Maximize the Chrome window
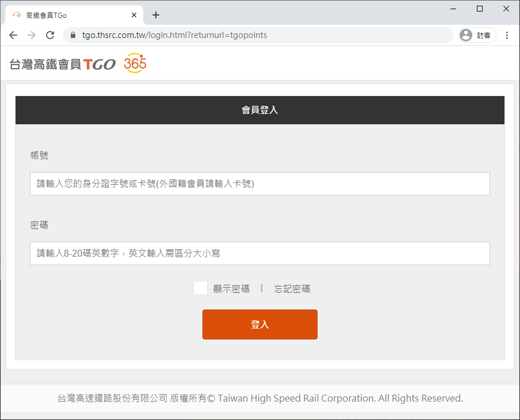Screen dimensions: 520x420 (480, 9)
